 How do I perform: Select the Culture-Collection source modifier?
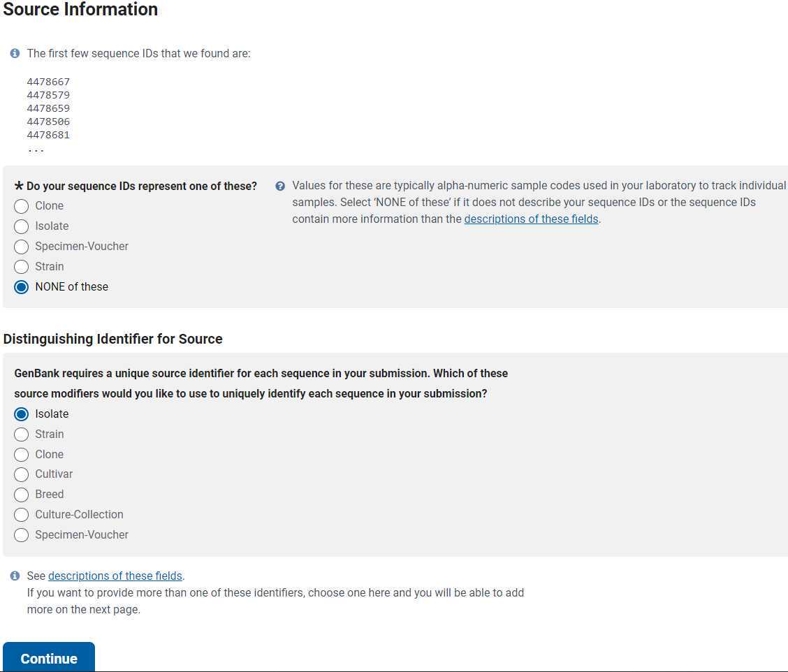pos(21,515)
